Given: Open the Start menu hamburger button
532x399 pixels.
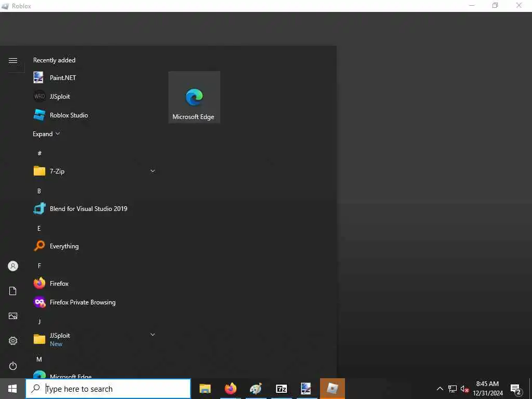Looking at the screenshot, I should pyautogui.click(x=13, y=61).
